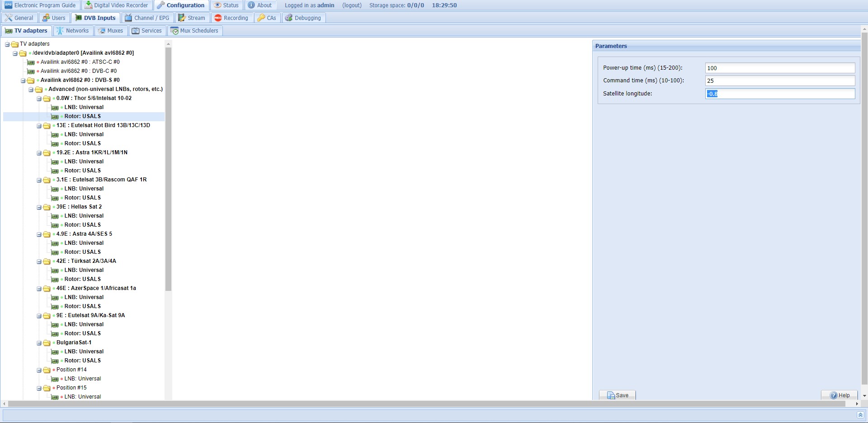Click the Command time input field

pos(780,81)
